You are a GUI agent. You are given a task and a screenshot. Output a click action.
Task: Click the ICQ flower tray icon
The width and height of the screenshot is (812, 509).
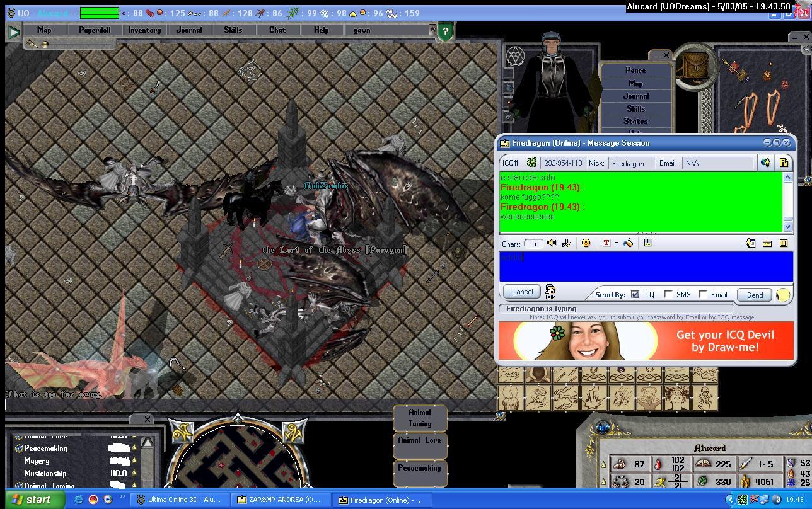(742, 500)
